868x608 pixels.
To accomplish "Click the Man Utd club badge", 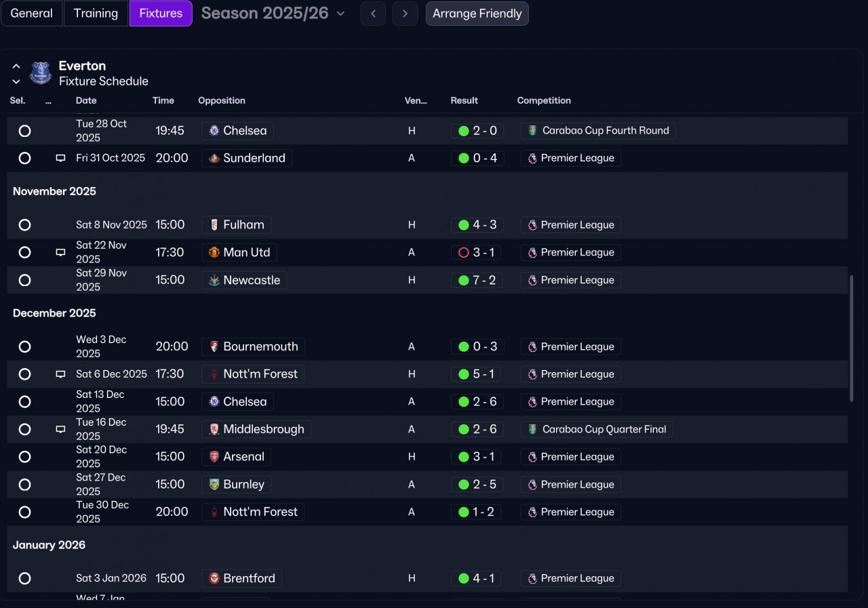I will click(214, 253).
